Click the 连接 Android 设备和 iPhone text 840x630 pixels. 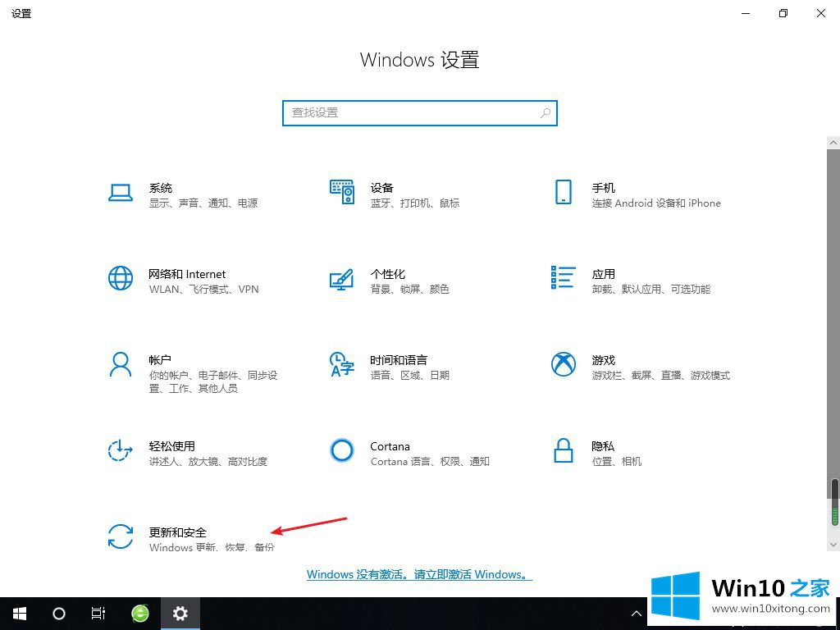[x=656, y=203]
